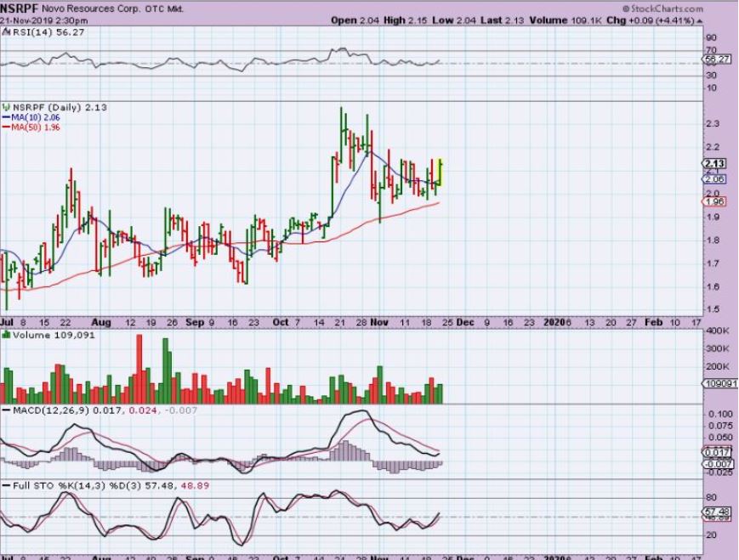Click the 2.06 MA(10) price tag
739x560 pixels.
(716, 179)
